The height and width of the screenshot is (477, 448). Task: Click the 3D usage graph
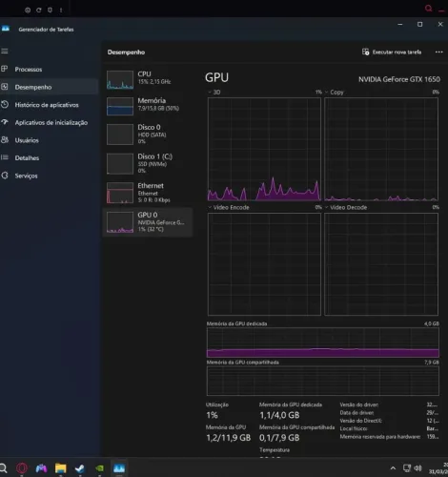[x=264, y=149]
